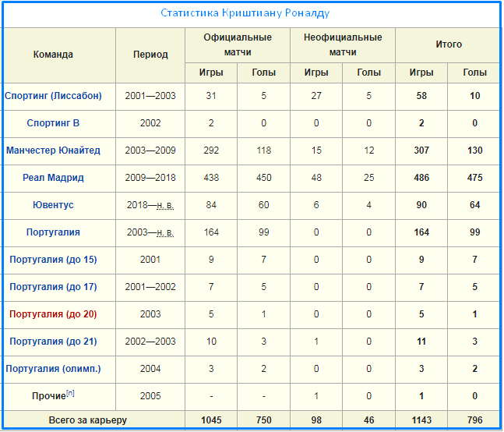Image resolution: width=504 pixels, height=432 pixels.
Task: Click the red Португалия (до 20) link
Action: pyautogui.click(x=53, y=314)
